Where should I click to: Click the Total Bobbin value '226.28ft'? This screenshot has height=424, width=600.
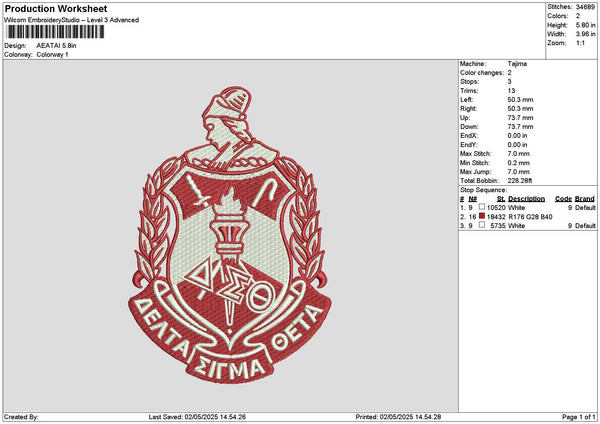pyautogui.click(x=520, y=181)
